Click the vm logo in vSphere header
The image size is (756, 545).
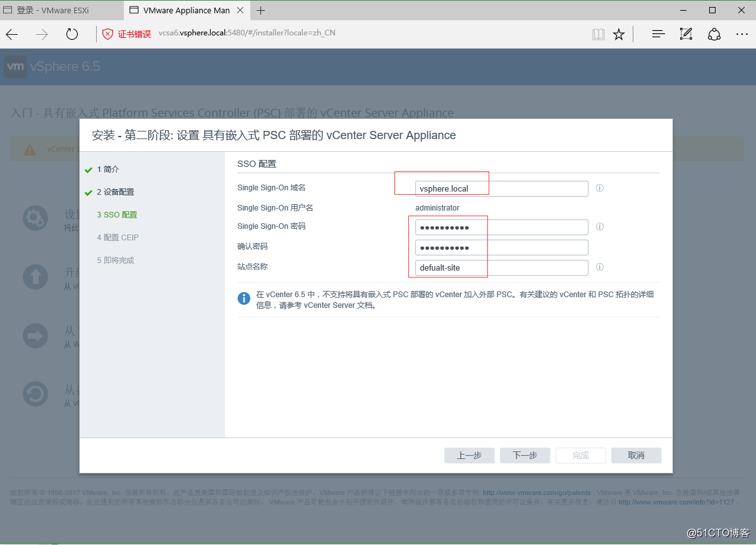click(x=15, y=66)
